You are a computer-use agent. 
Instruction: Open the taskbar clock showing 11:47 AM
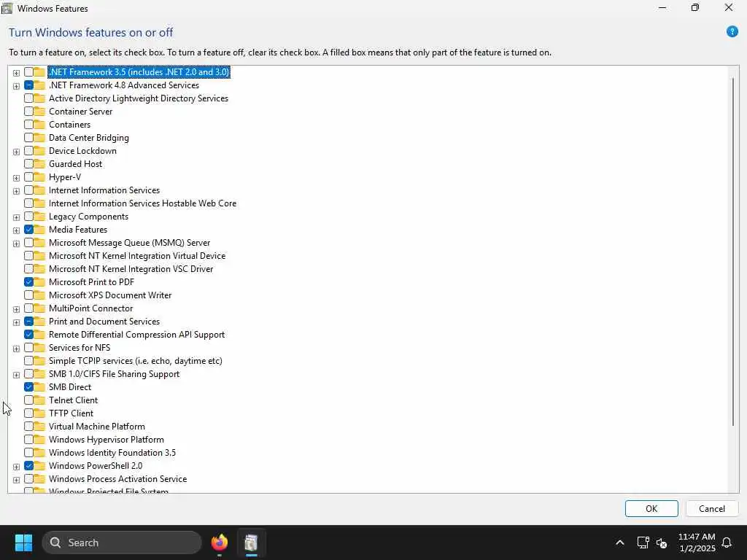click(697, 542)
